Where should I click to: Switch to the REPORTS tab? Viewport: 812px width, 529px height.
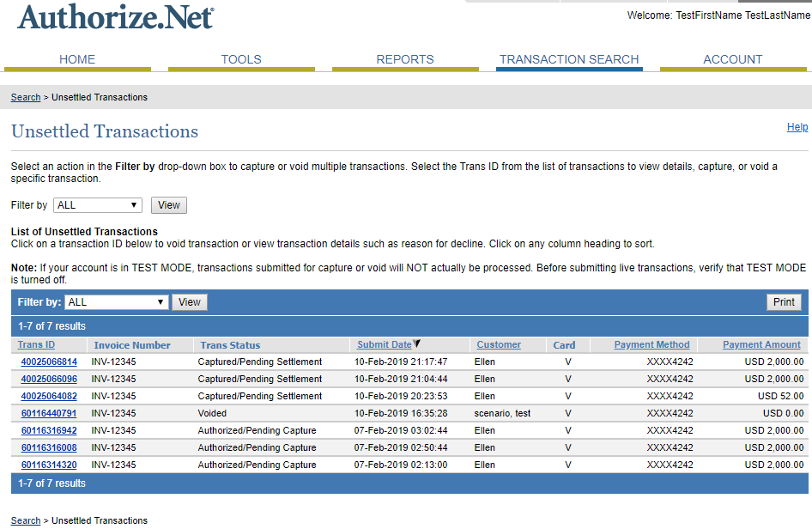tap(405, 60)
